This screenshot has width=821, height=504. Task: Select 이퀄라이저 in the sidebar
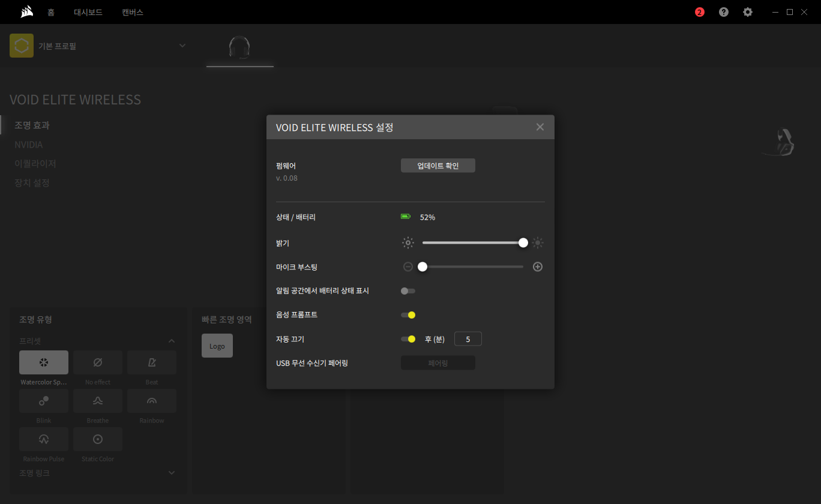pos(35,163)
